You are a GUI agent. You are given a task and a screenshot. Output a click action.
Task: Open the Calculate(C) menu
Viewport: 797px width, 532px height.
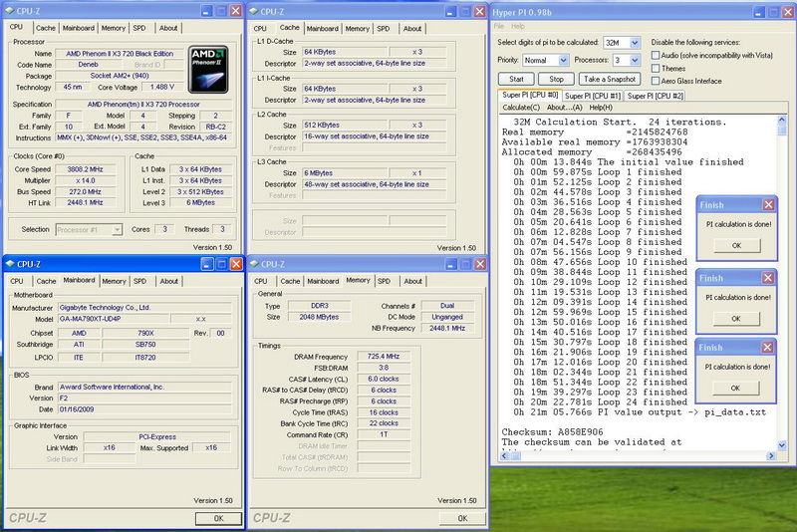coord(520,107)
